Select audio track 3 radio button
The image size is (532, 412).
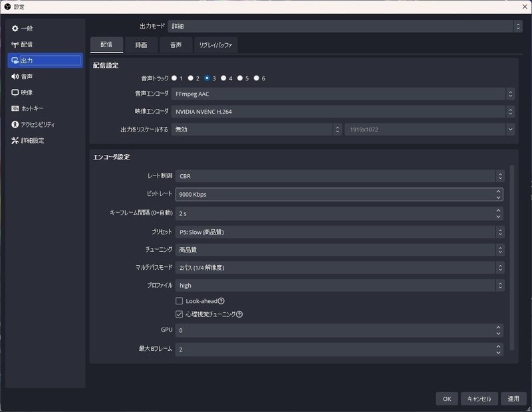[x=207, y=78]
